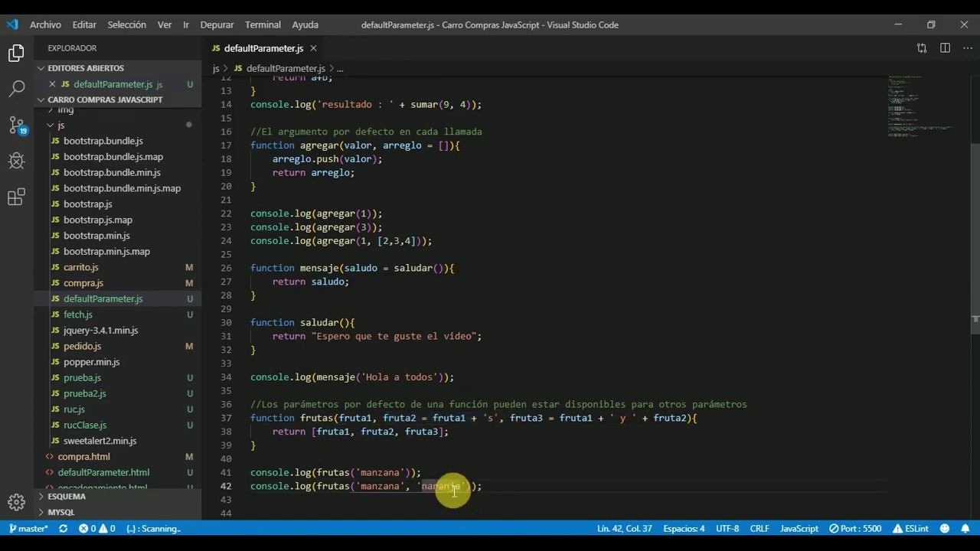Click the Scanning... status bar item
This screenshot has height=551, width=980.
pyautogui.click(x=153, y=529)
